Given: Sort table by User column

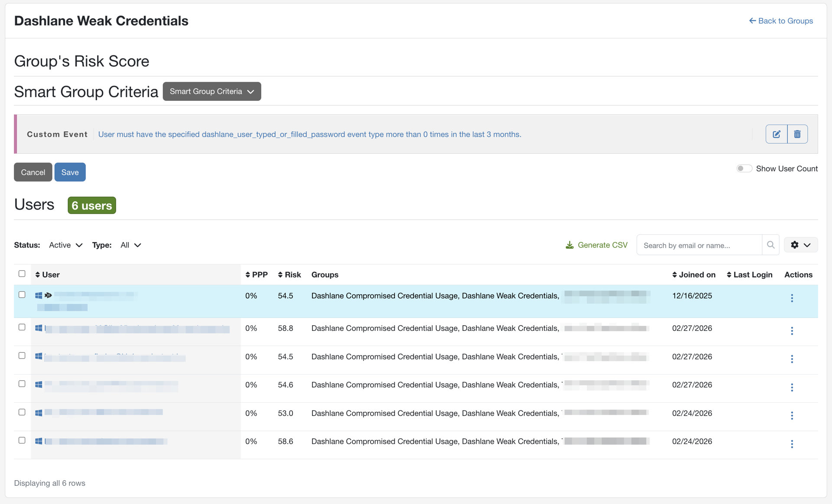Looking at the screenshot, I should pyautogui.click(x=48, y=275).
